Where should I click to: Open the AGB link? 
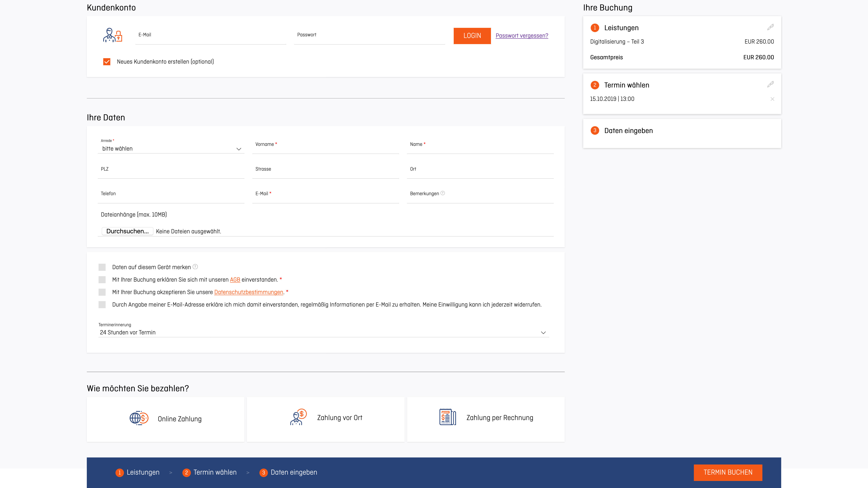[x=235, y=280]
